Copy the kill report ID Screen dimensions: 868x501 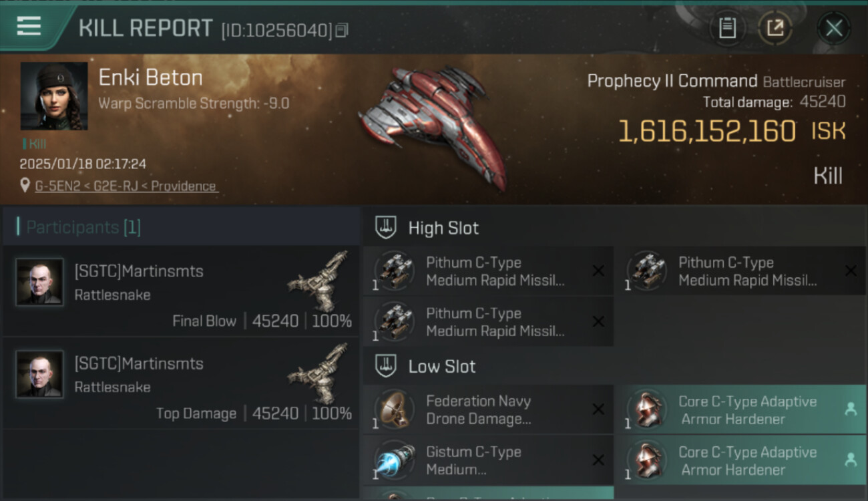(342, 30)
